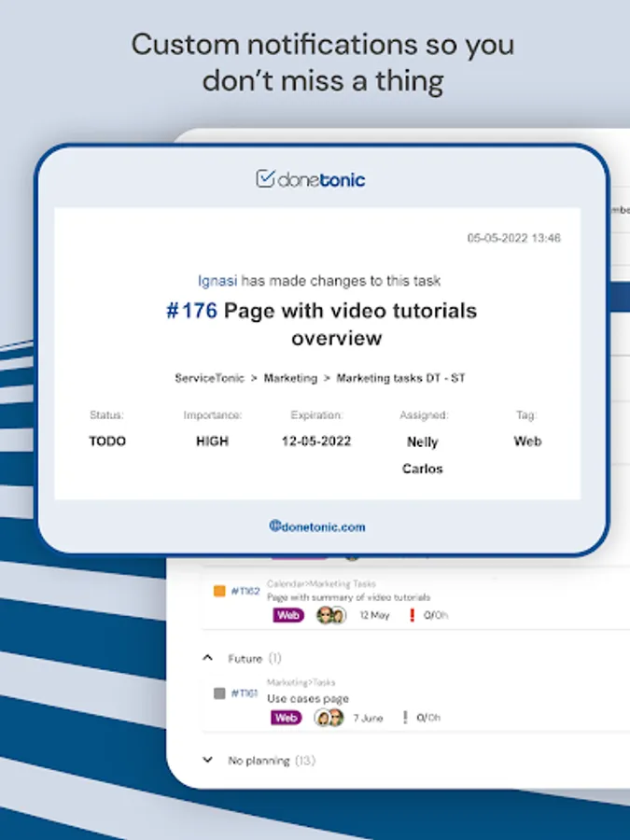This screenshot has width=630, height=840.
Task: Click the notification timestamp 05-05-2022 13:46
Action: pos(513,238)
